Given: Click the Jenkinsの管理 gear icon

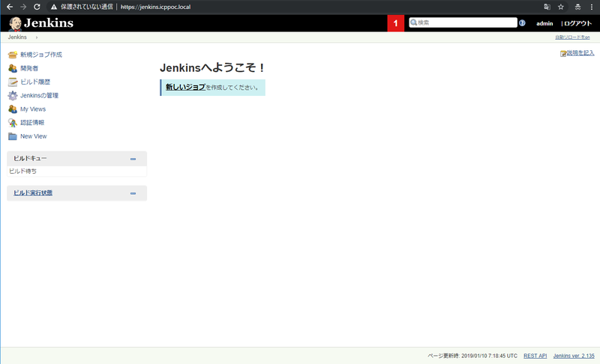Looking at the screenshot, I should (x=13, y=95).
